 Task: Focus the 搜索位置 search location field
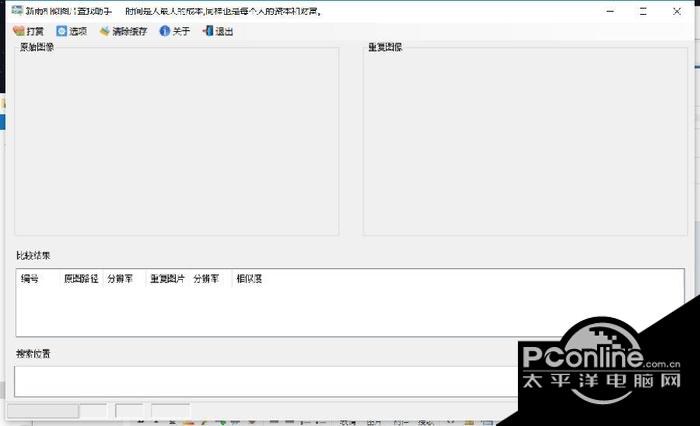266,381
